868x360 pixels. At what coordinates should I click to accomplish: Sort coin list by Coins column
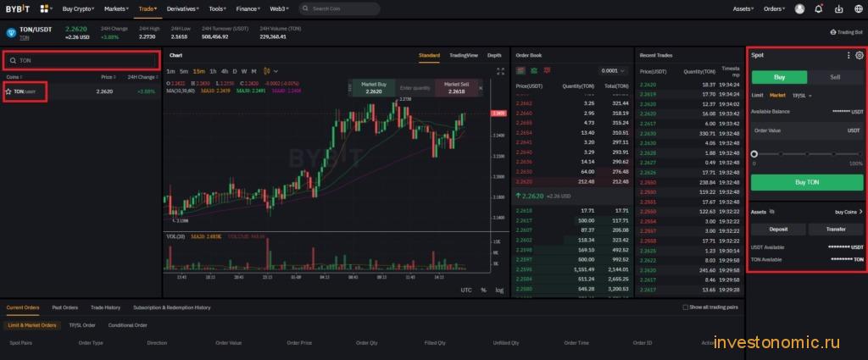click(14, 77)
